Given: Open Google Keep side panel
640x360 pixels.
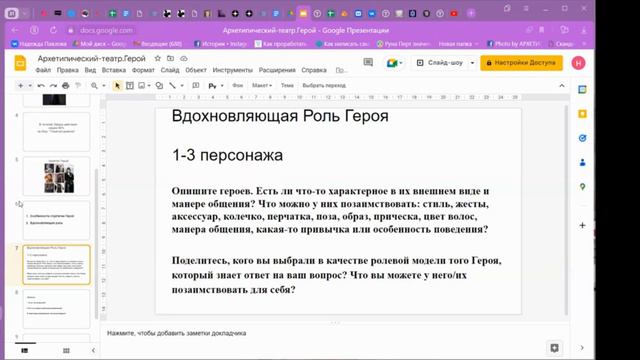Looking at the screenshot, I should tap(582, 114).
